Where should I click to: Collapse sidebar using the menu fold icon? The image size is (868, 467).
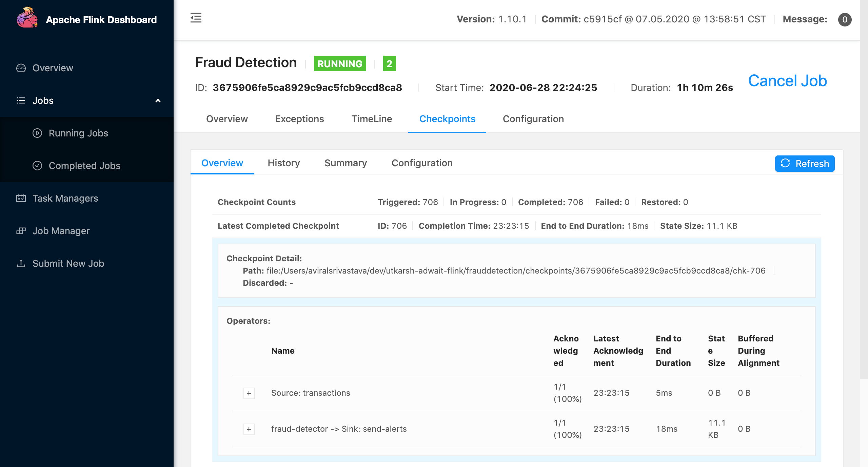(196, 18)
